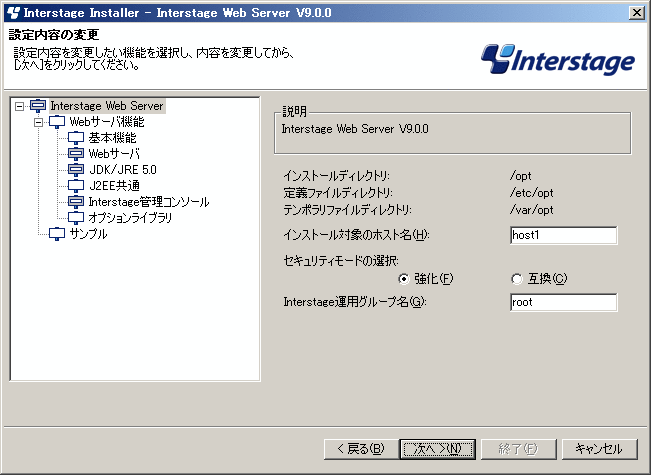The width and height of the screenshot is (651, 475).
Task: Collapse the Interstage Web Server tree node
Action: click(x=19, y=106)
